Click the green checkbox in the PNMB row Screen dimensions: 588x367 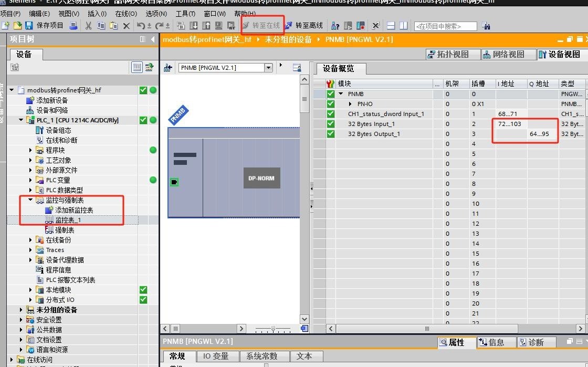coord(330,94)
